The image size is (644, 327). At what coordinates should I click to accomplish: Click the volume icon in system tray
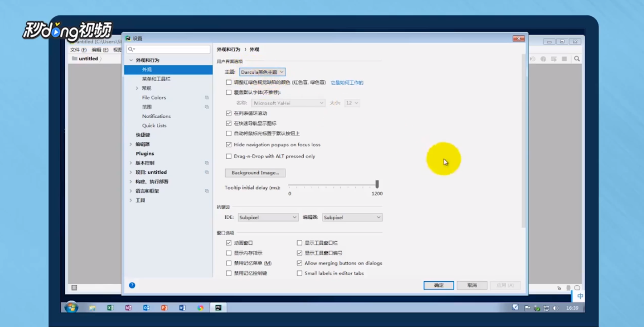coord(556,308)
